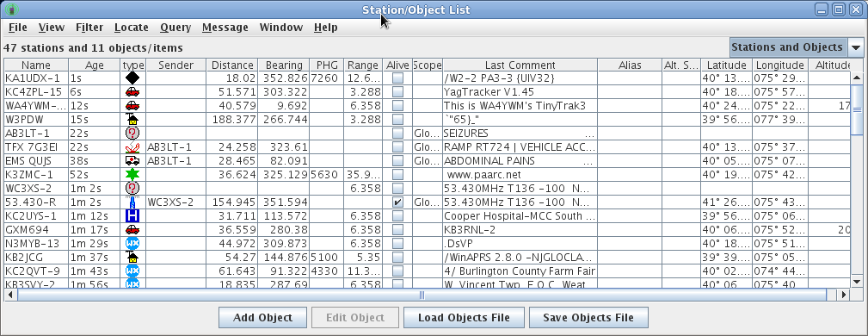The image size is (868, 336).
Task: Open the Message menu
Action: pyautogui.click(x=225, y=28)
